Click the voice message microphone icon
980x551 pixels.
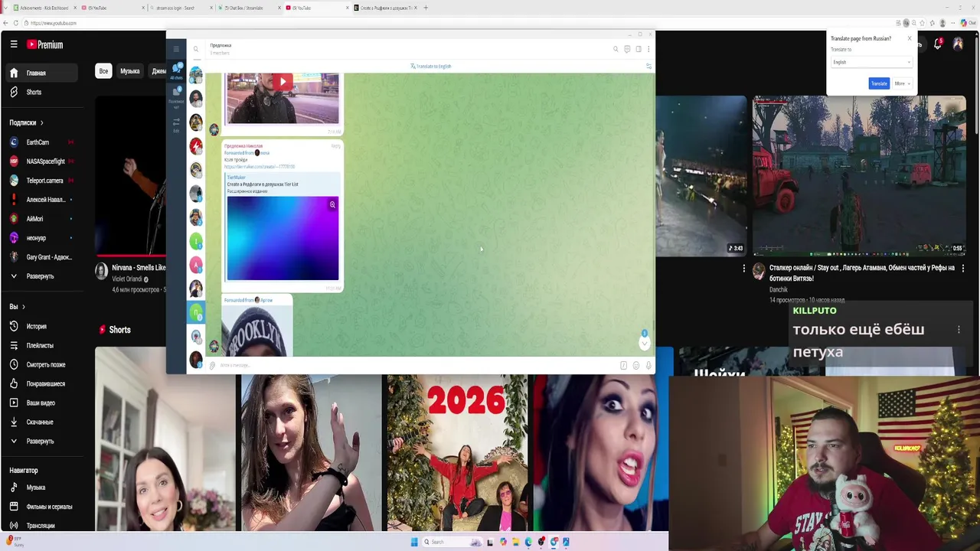(x=648, y=365)
